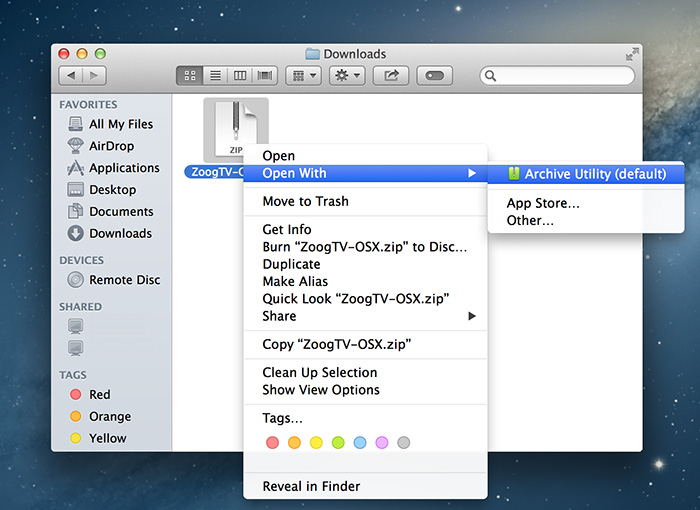Open Downloads in the sidebar
The height and width of the screenshot is (510, 700).
[110, 233]
